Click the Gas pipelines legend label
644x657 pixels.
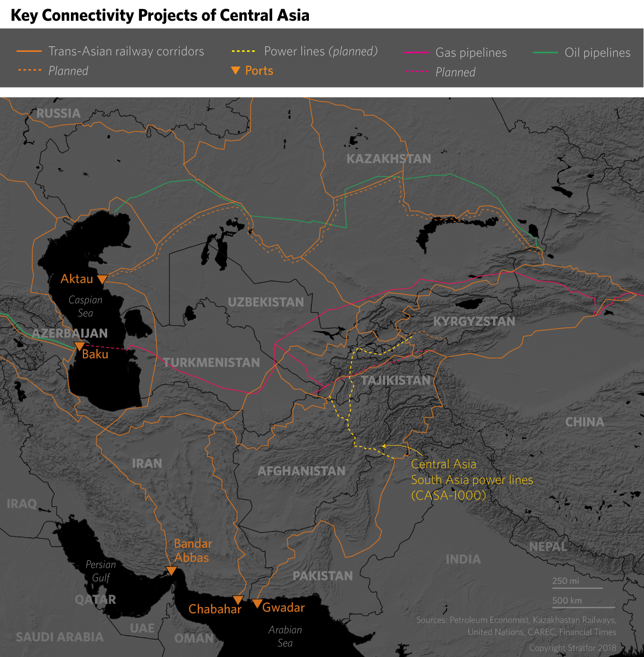[471, 53]
